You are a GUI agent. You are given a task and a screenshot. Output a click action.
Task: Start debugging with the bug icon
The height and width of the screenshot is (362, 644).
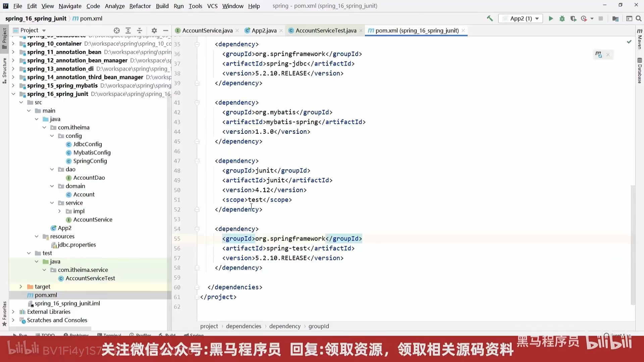click(562, 19)
